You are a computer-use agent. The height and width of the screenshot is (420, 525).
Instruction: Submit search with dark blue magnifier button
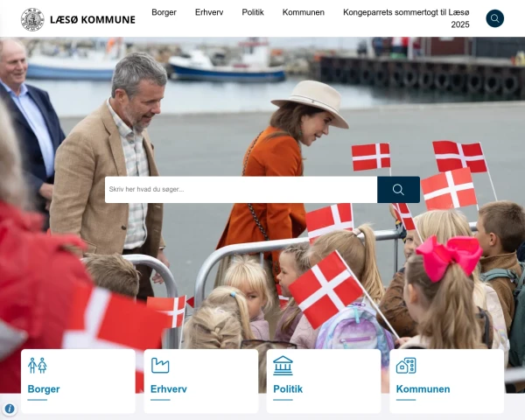coord(398,190)
